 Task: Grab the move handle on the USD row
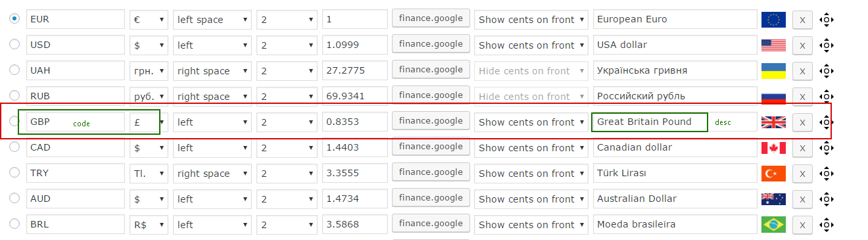point(827,45)
